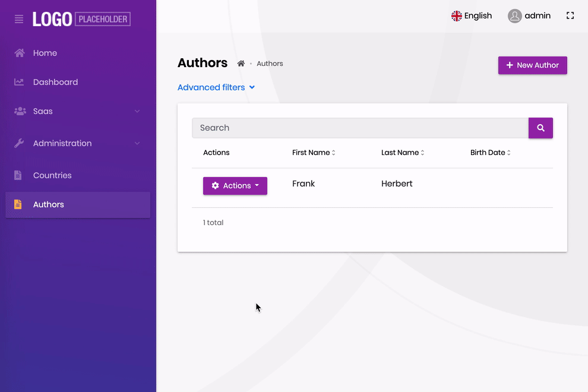This screenshot has width=588, height=392.
Task: Click the admin user avatar icon
Action: (514, 16)
